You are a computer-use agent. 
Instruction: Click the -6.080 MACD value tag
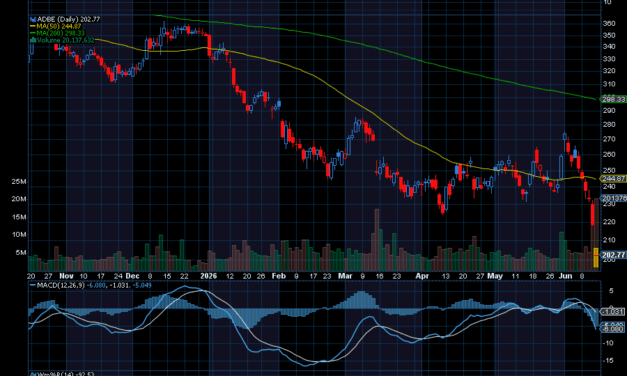click(612, 329)
